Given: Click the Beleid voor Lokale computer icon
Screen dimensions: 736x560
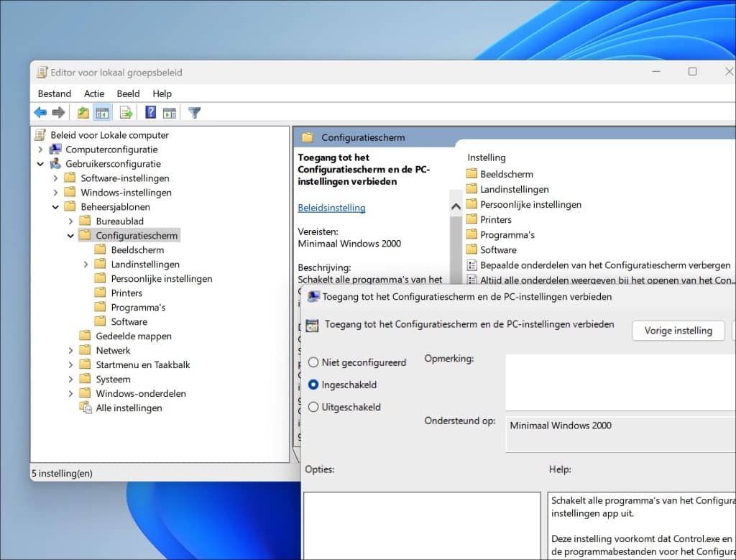Looking at the screenshot, I should [x=40, y=134].
